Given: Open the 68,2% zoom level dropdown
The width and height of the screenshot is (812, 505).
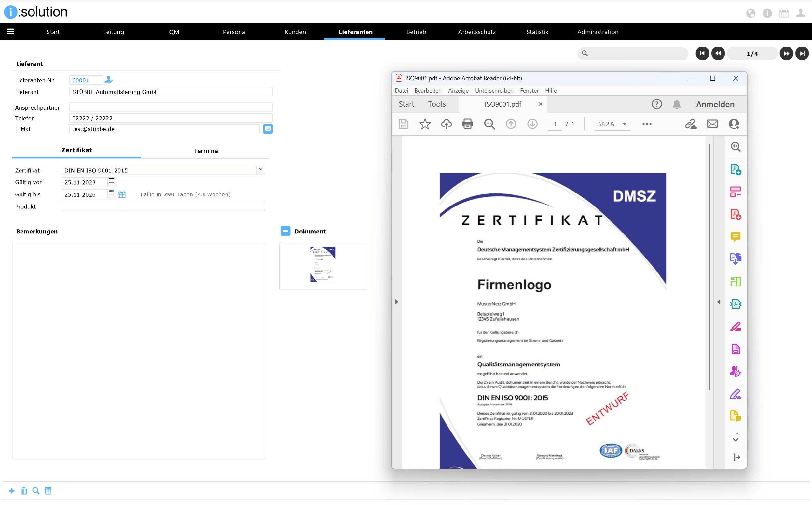Looking at the screenshot, I should pyautogui.click(x=624, y=124).
